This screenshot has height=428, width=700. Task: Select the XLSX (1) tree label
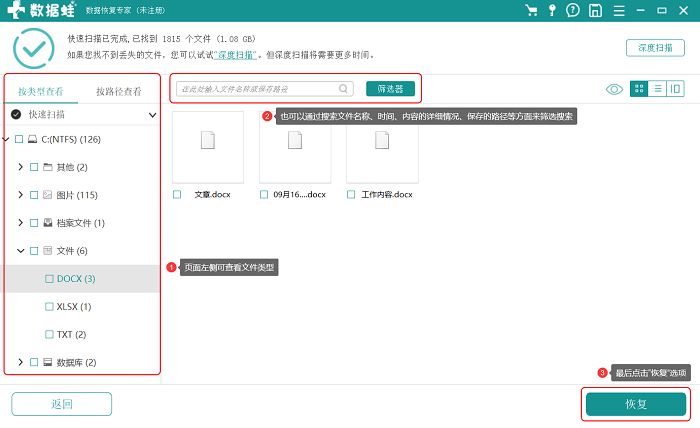click(74, 307)
